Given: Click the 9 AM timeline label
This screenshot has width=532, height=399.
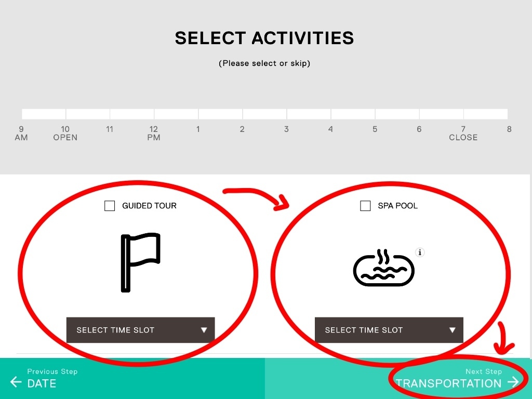Looking at the screenshot, I should 21,133.
